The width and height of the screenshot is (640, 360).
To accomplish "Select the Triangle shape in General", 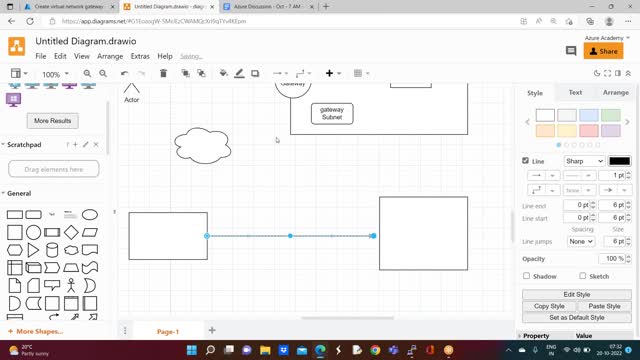I will (33, 250).
